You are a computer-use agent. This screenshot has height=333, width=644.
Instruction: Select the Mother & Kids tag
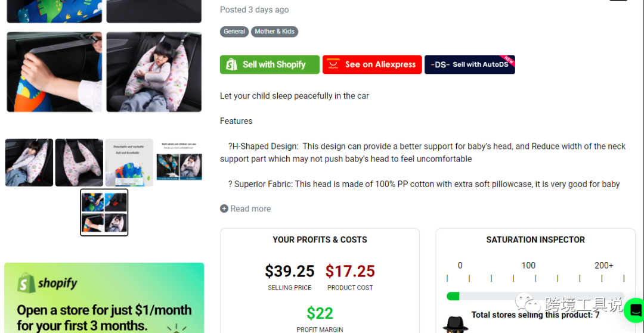pos(274,32)
